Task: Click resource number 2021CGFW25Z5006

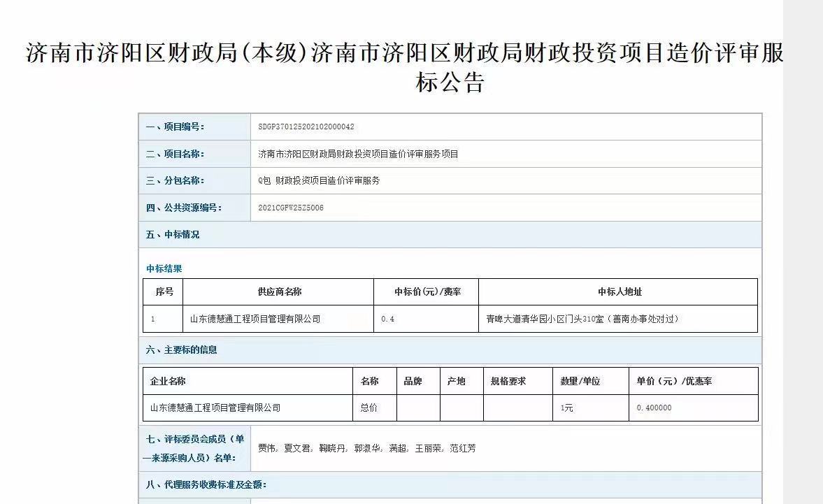Action: tap(291, 208)
